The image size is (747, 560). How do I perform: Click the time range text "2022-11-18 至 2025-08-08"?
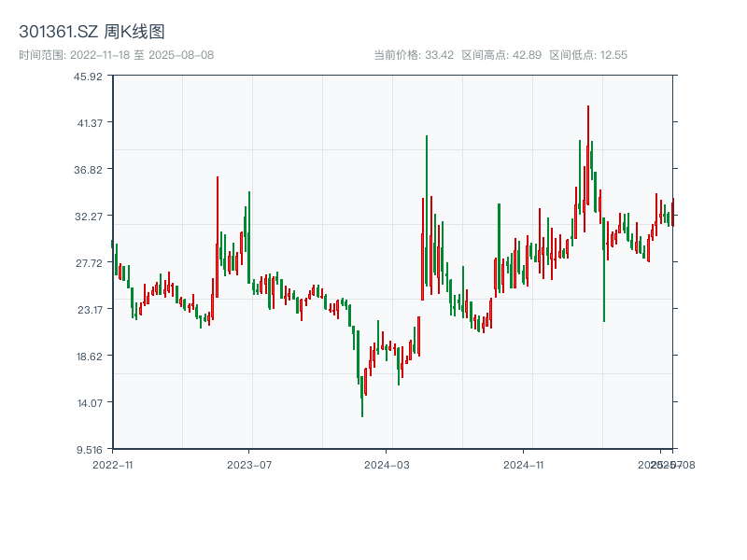coord(142,55)
